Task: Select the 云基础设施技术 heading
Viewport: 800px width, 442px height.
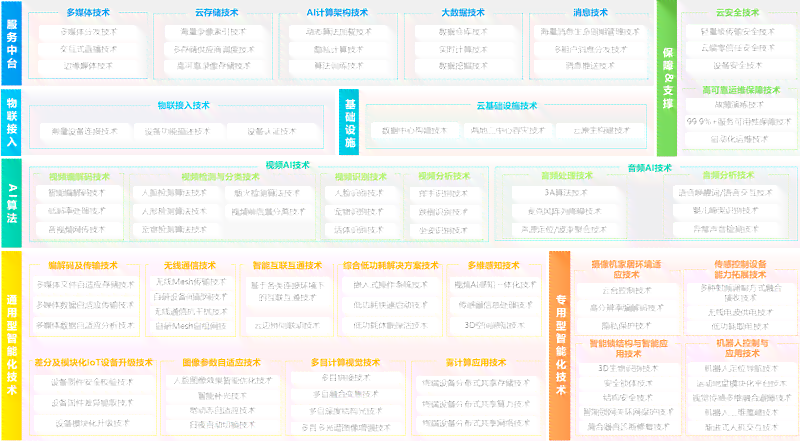Action: pos(507,106)
